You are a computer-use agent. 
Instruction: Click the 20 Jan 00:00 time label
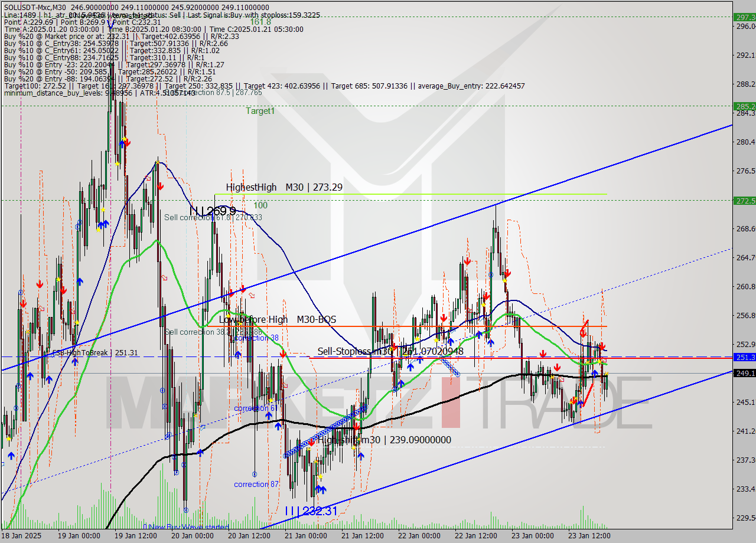point(193,536)
